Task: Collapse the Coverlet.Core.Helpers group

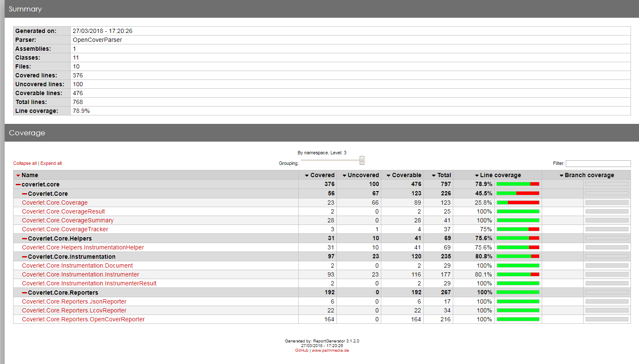Action: coord(25,238)
